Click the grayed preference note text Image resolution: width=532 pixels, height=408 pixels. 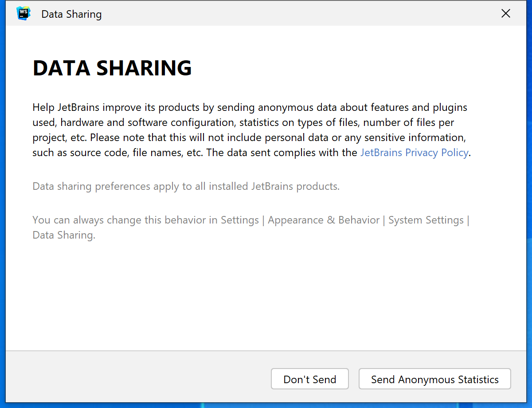[x=185, y=186]
